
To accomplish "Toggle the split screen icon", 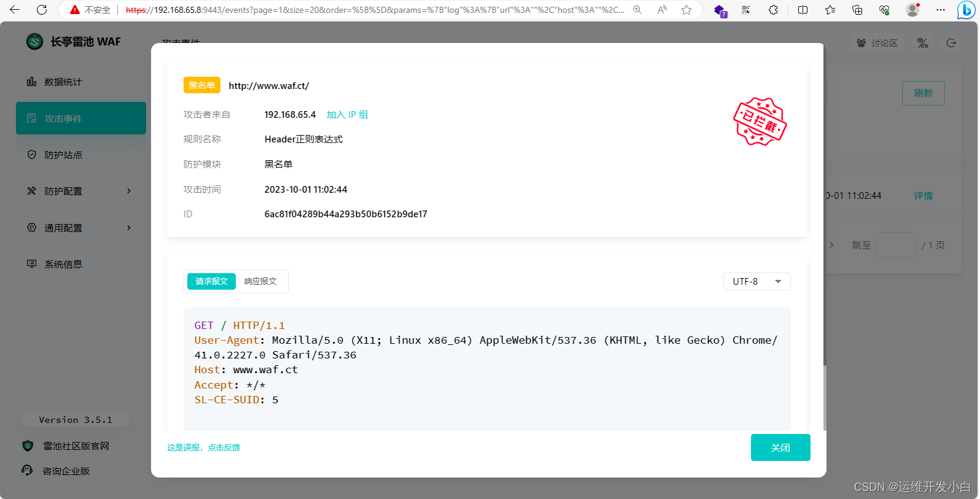I will (803, 10).
